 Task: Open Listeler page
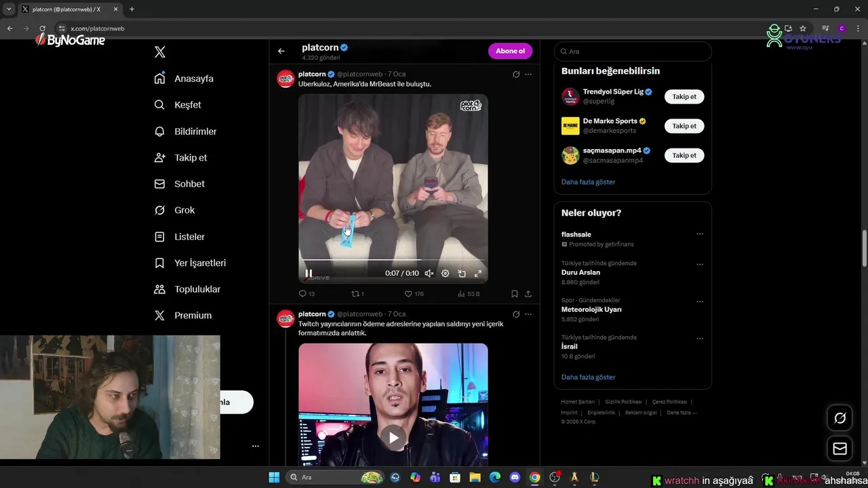[179, 237]
